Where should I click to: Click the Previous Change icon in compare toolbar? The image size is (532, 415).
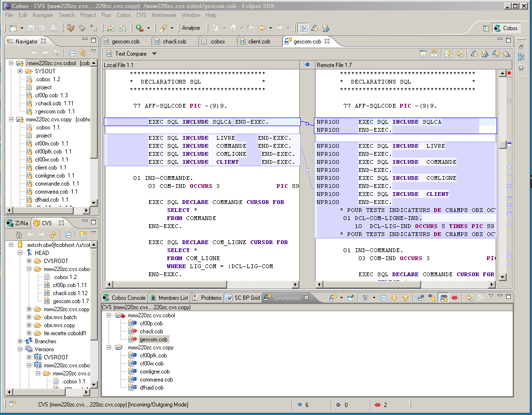(506, 54)
